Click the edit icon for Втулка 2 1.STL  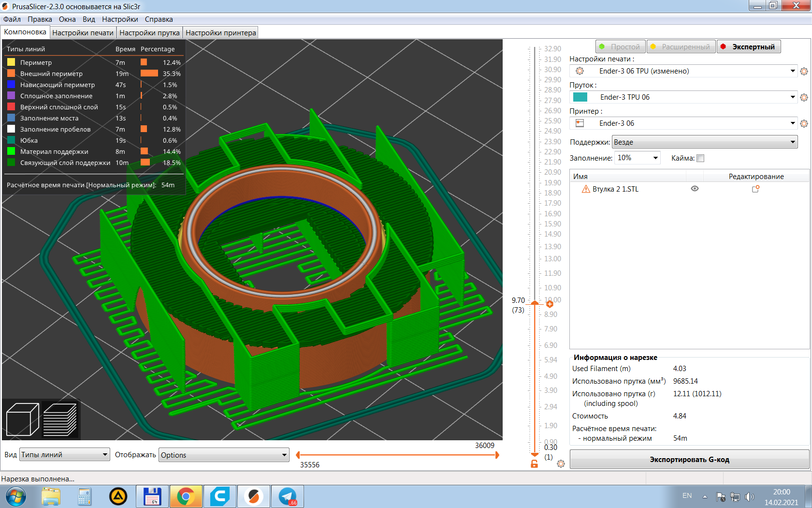pos(755,189)
